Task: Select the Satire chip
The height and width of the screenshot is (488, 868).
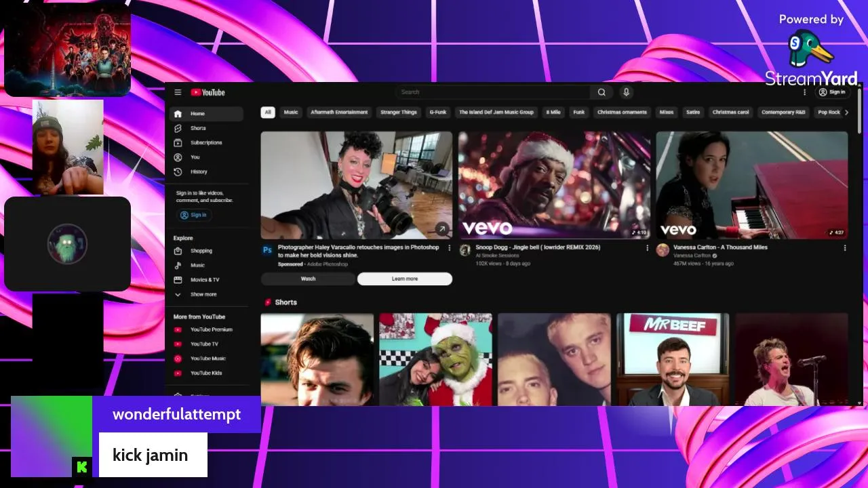Action: (x=692, y=113)
